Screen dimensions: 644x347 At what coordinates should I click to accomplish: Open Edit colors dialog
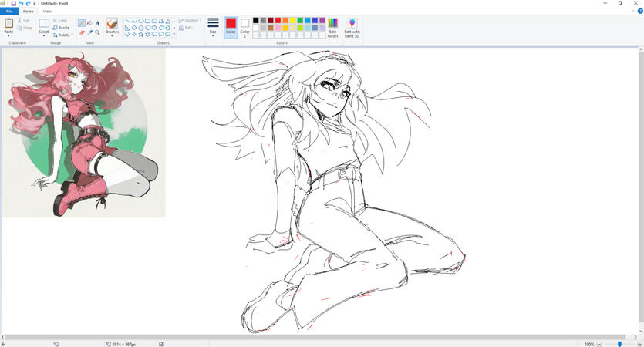[332, 27]
